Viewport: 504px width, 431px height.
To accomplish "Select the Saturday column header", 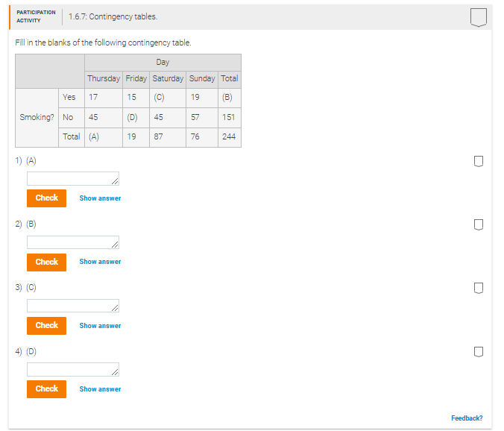I will 168,79.
